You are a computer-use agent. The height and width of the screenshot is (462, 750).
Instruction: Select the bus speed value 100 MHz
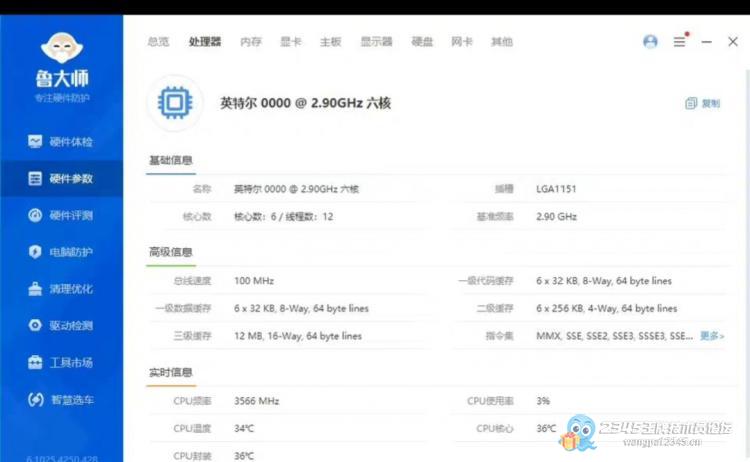point(254,281)
